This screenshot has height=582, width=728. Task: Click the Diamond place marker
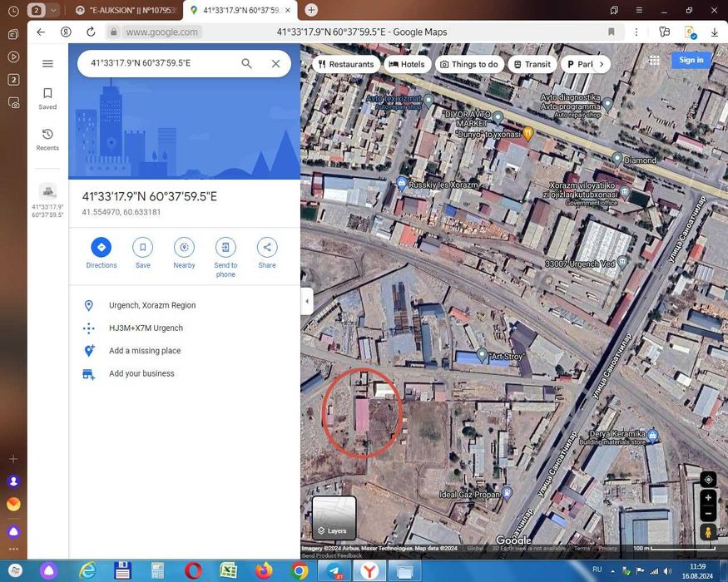(x=617, y=159)
